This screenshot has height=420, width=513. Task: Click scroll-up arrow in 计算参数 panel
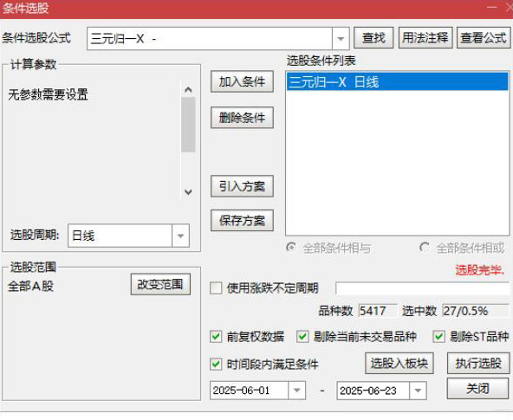click(188, 89)
